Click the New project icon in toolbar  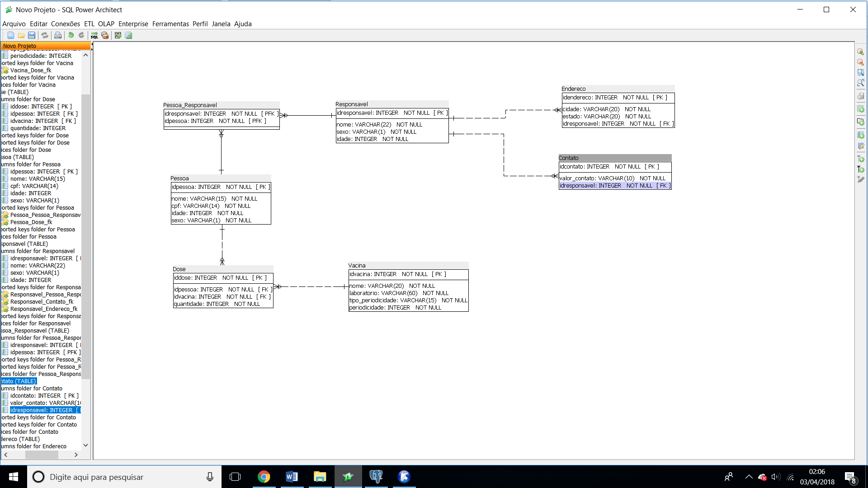click(x=11, y=35)
